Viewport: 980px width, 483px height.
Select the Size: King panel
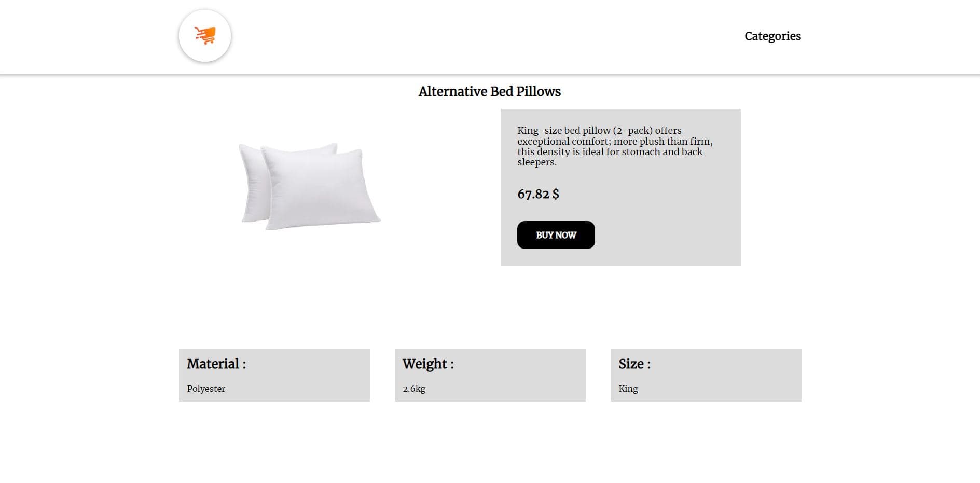706,375
